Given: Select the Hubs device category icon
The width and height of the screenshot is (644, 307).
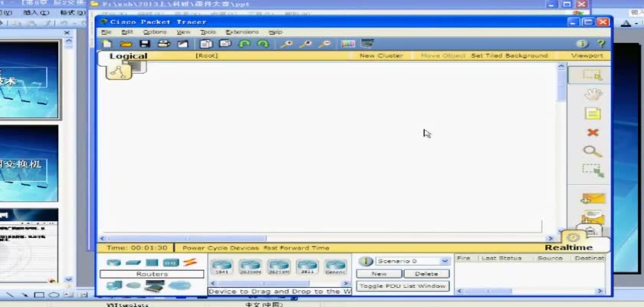Looking at the screenshot, I should pyautogui.click(x=152, y=262).
